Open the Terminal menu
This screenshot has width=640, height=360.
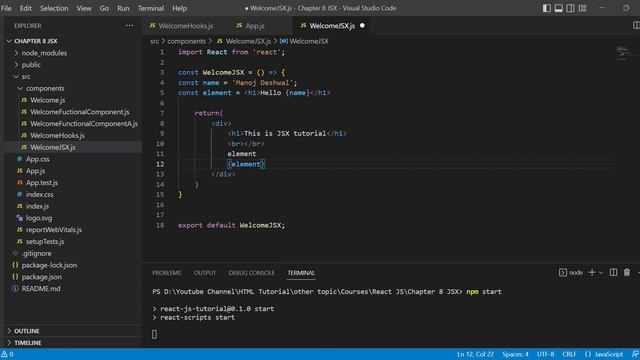pos(151,8)
